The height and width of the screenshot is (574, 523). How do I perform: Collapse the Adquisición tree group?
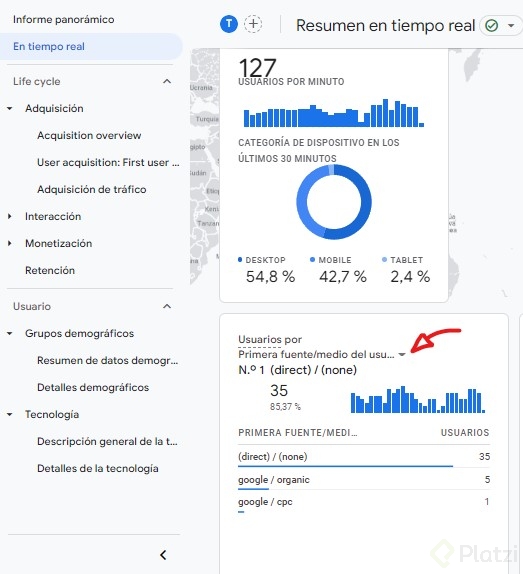coord(10,108)
